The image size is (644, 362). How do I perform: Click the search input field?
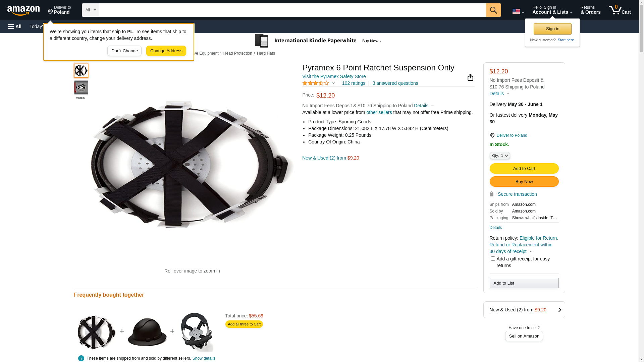tap(292, 10)
